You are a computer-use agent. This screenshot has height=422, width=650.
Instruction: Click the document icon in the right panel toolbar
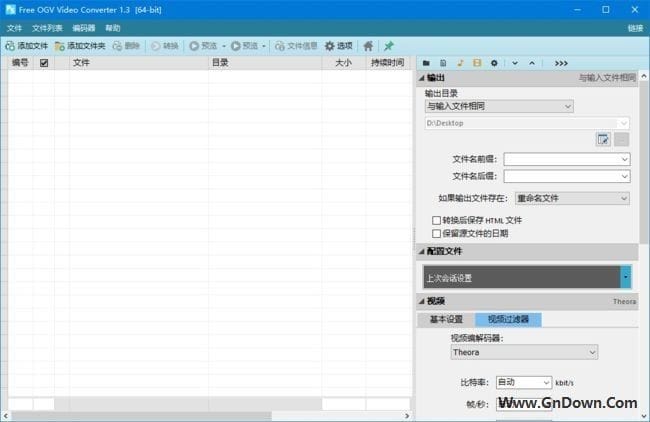(x=443, y=63)
